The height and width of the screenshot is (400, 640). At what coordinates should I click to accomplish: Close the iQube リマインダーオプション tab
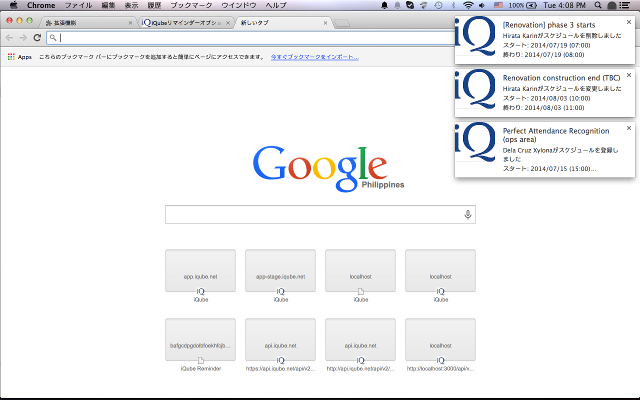[228, 23]
